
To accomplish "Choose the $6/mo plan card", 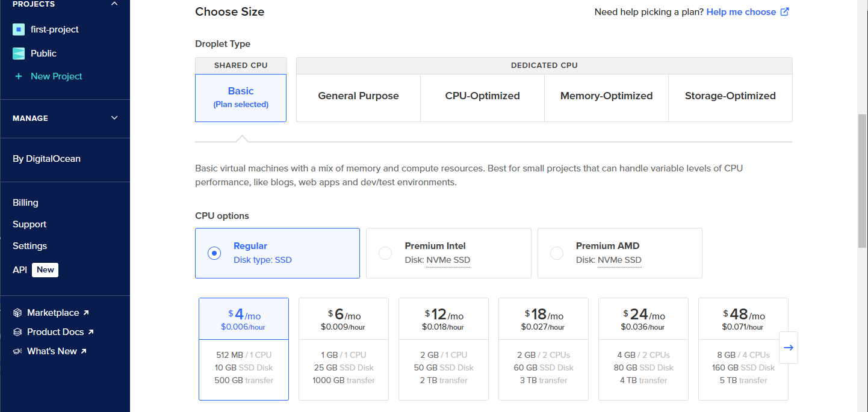I will (344, 349).
